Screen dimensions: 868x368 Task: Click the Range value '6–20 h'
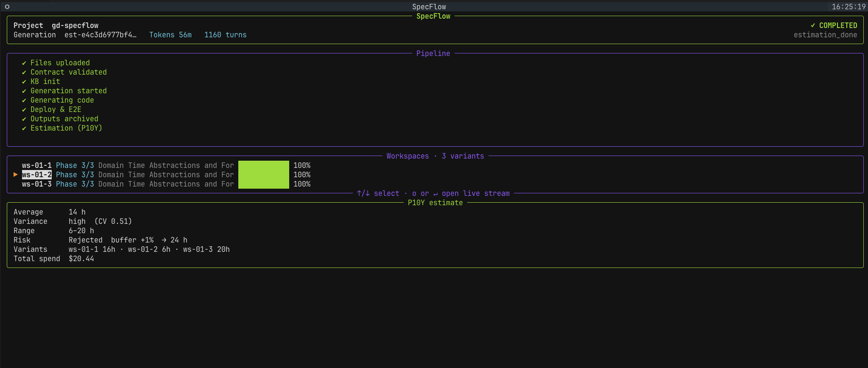[81, 231]
